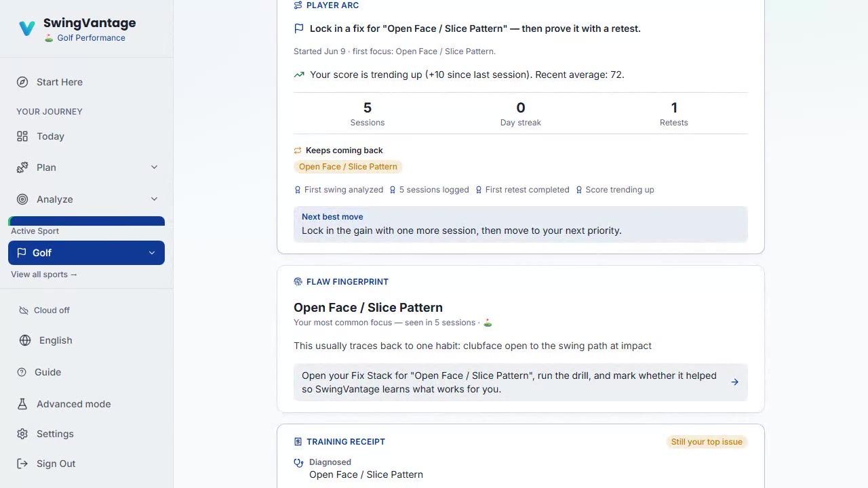Image resolution: width=868 pixels, height=488 pixels.
Task: Click the Your most common focus line
Action: point(393,323)
